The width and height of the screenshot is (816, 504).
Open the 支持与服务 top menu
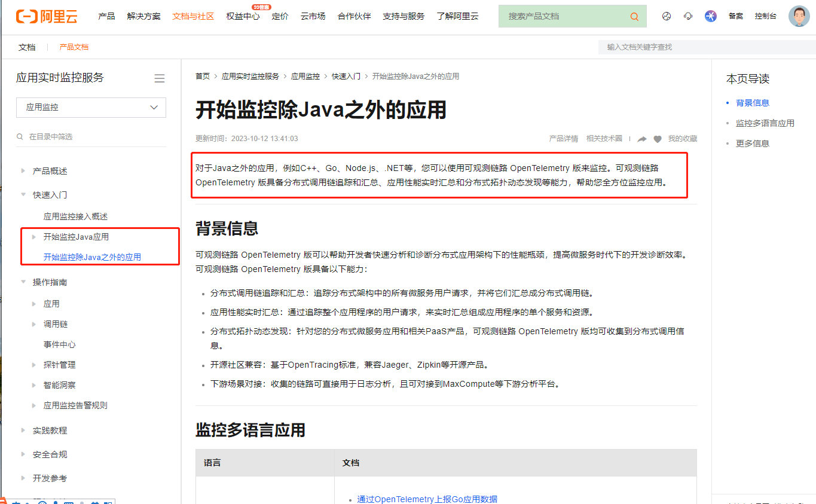[x=404, y=16]
